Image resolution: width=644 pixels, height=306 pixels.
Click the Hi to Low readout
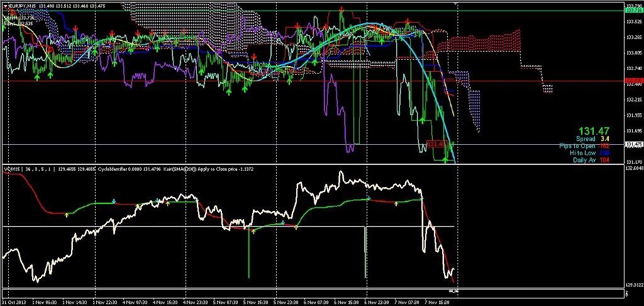pos(589,152)
